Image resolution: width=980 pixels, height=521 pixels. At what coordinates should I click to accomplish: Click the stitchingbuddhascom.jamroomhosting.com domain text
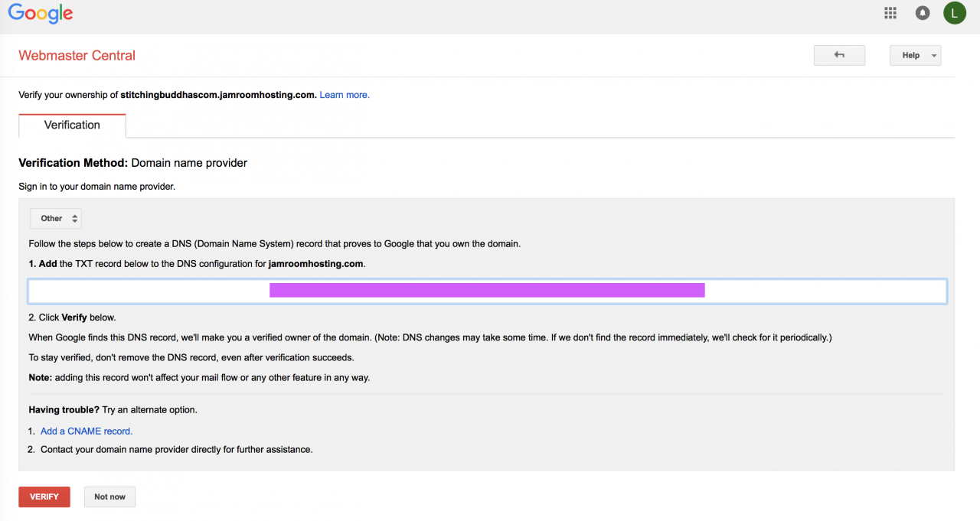pos(218,95)
